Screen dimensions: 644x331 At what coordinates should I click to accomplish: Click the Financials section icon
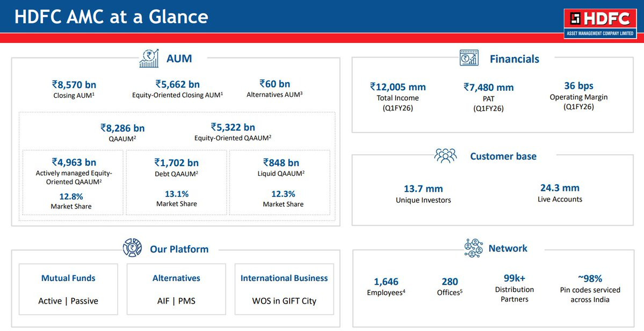tap(469, 58)
